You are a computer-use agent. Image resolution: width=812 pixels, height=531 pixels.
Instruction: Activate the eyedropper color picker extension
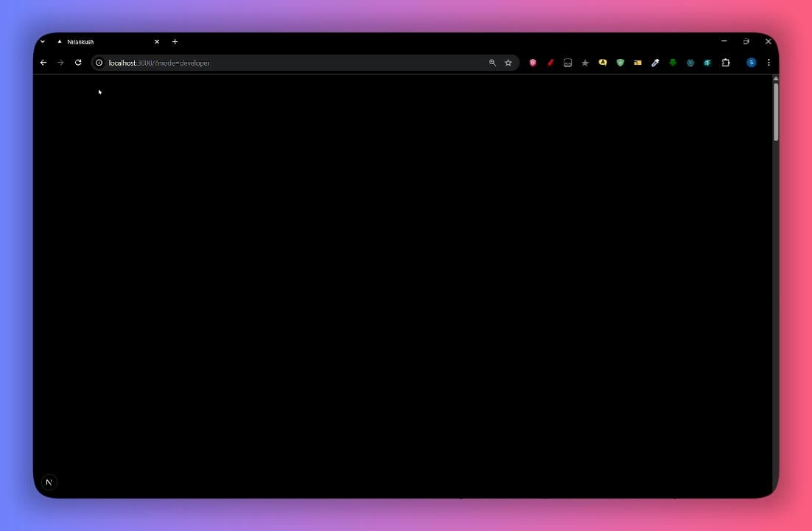[655, 63]
